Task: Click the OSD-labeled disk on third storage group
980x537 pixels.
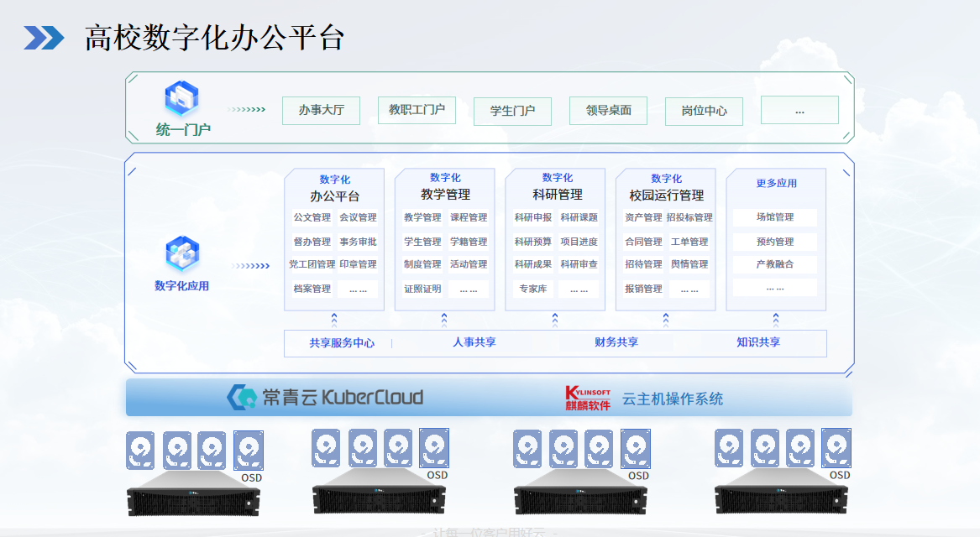Action: 636,450
